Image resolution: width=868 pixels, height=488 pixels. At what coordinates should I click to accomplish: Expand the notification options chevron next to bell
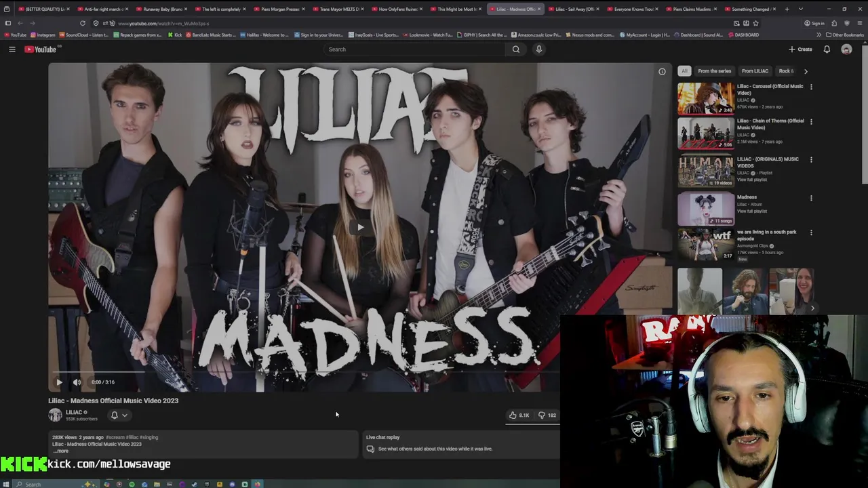point(125,415)
